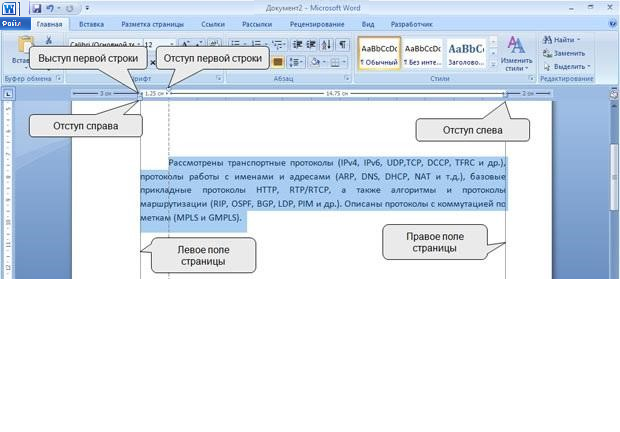Undo the last action
This screenshot has width=620, height=432.
[x=50, y=8]
